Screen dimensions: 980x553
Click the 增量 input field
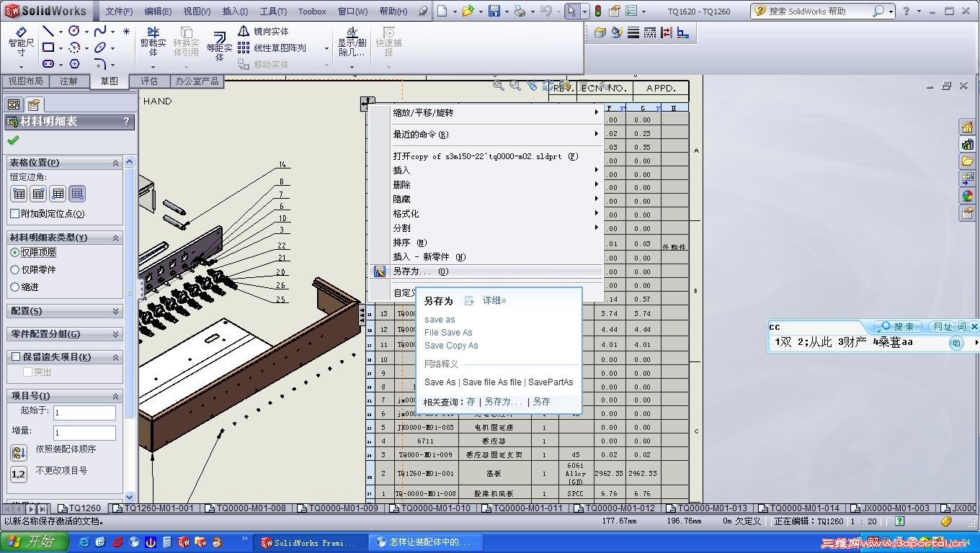84,433
